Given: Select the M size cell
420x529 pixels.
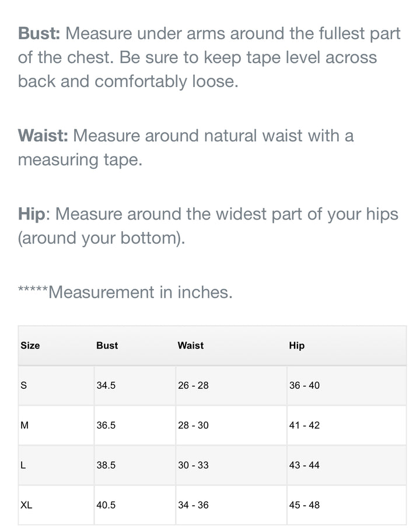Looking at the screenshot, I should (24, 425).
